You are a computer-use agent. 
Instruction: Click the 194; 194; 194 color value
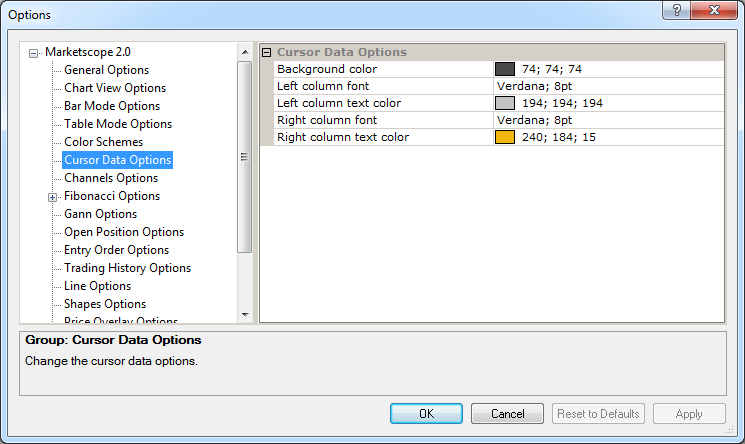(562, 103)
